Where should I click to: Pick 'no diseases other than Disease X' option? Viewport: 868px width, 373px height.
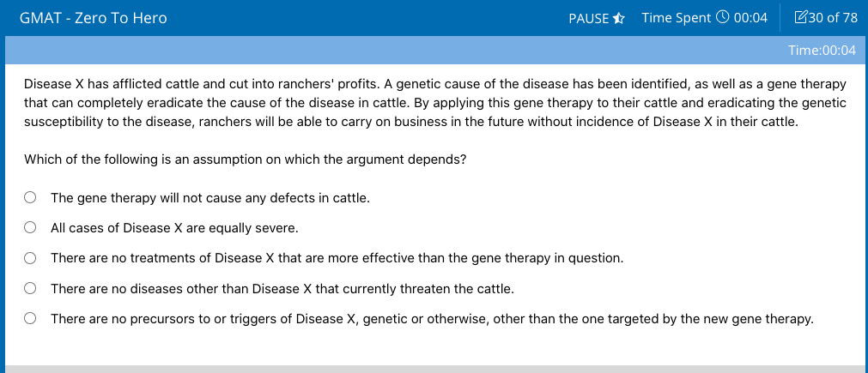30,288
